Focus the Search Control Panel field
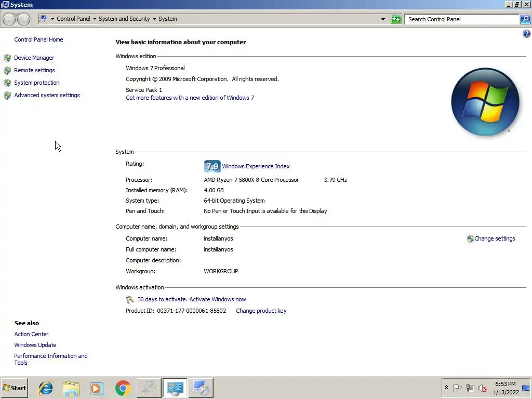This screenshot has height=399, width=532. click(462, 19)
